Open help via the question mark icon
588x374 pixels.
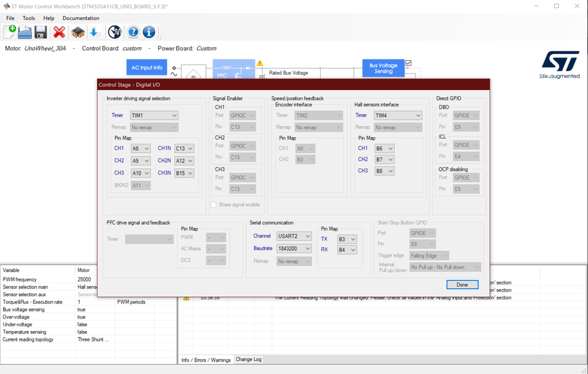click(x=133, y=32)
